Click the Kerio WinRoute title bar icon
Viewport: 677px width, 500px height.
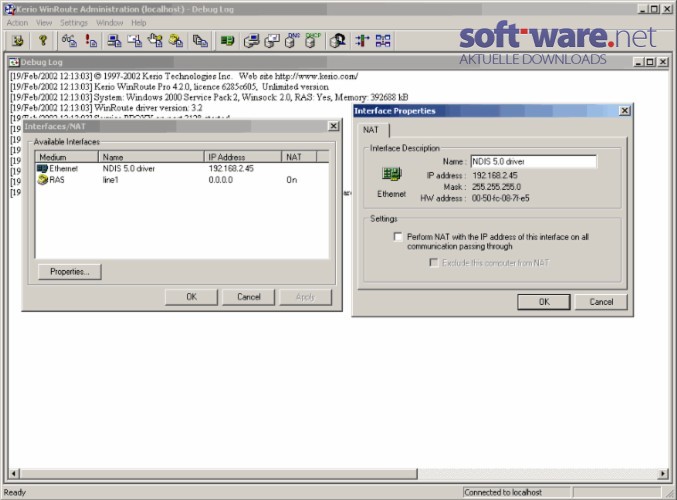click(10, 9)
